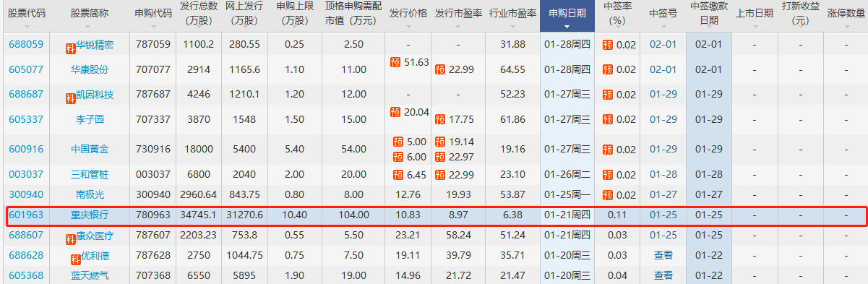
Task: Open the 李子园 stock name link
Action: tap(90, 120)
